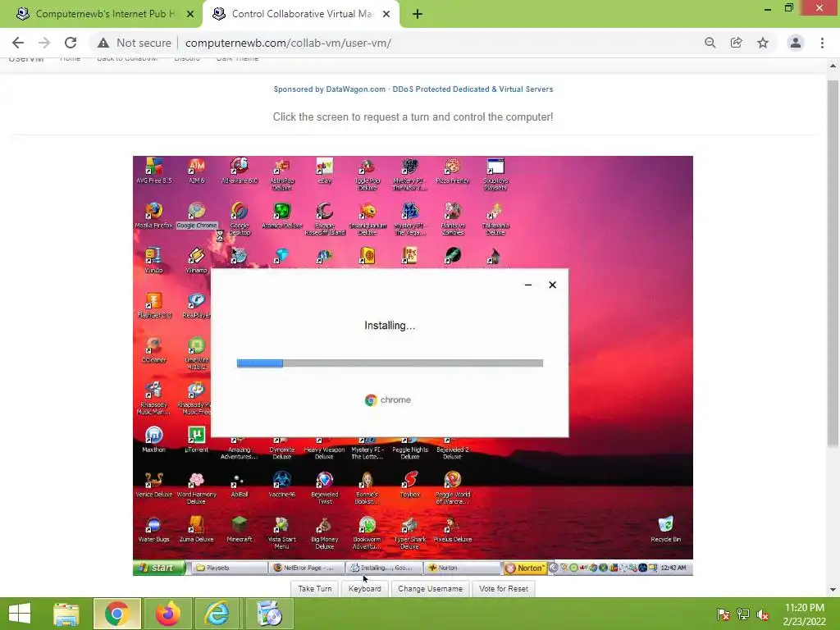Select the Bejeweled Twist icon
Viewport: 840px width, 630px height.
(325, 488)
